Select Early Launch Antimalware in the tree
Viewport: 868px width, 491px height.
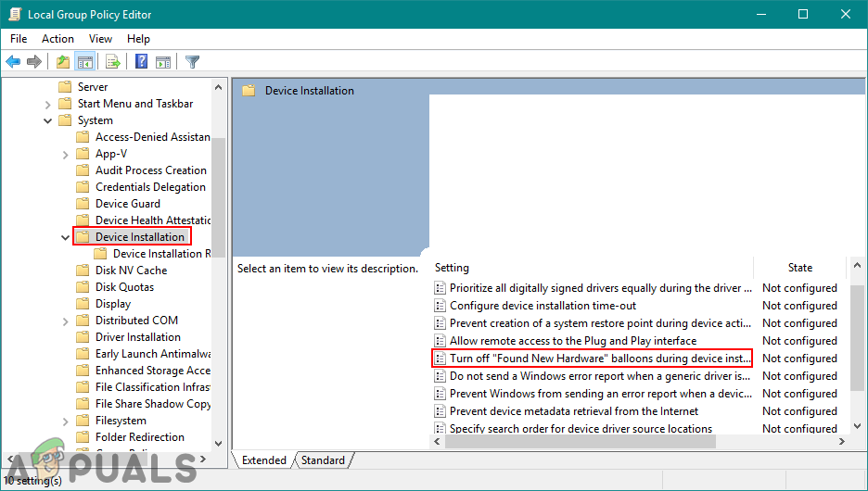(153, 353)
